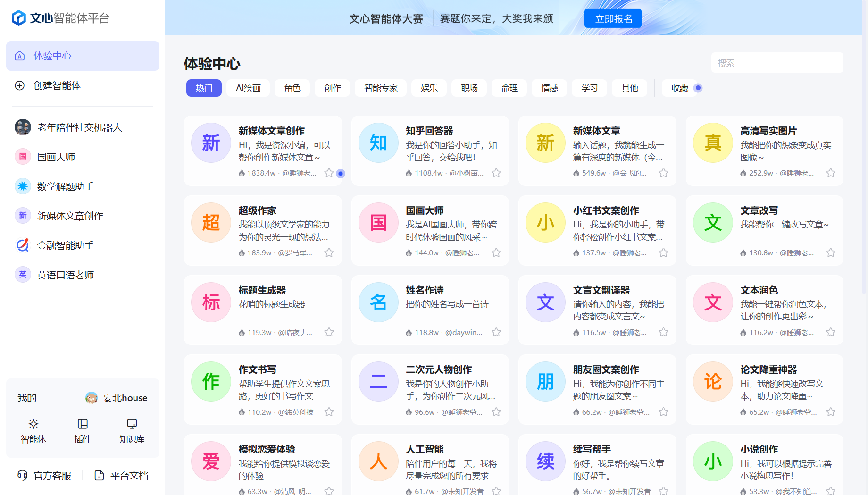Open 二次元人物创作 card avatar

378,381
